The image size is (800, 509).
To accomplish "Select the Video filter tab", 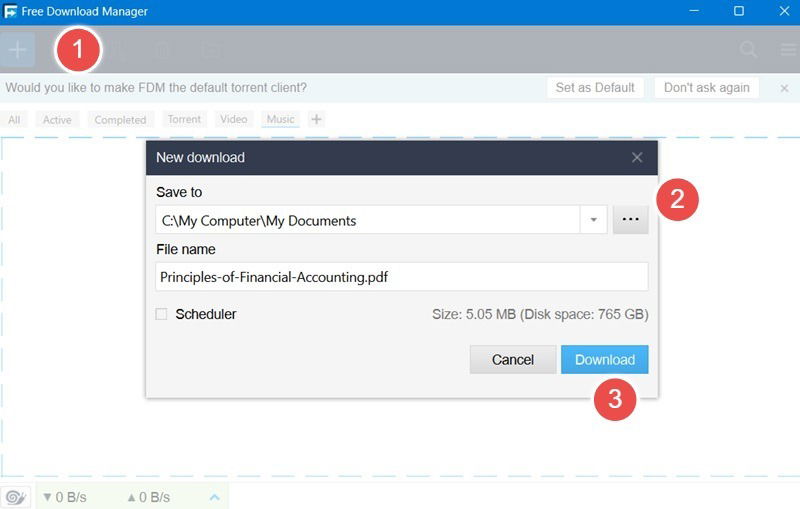I will coord(234,119).
